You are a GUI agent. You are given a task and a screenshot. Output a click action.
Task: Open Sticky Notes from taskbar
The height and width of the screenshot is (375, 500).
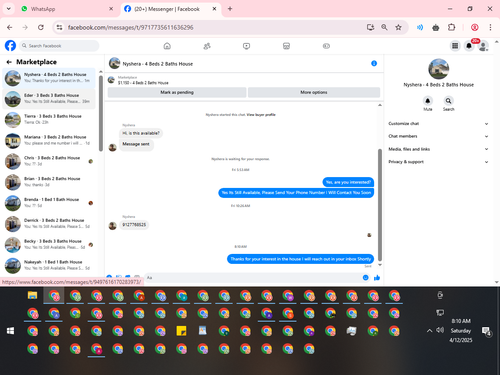[x=181, y=331]
